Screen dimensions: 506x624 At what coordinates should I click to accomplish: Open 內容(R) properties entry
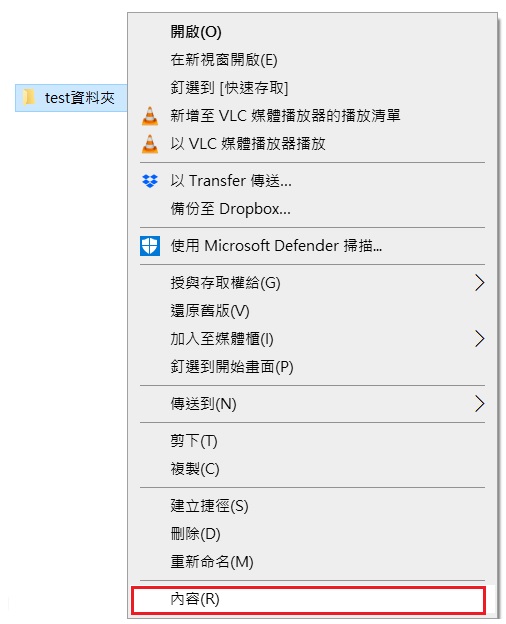pos(309,599)
